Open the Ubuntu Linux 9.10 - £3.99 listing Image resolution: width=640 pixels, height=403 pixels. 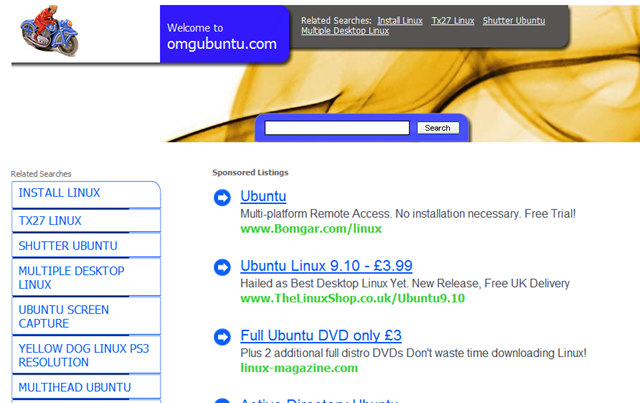tap(327, 266)
